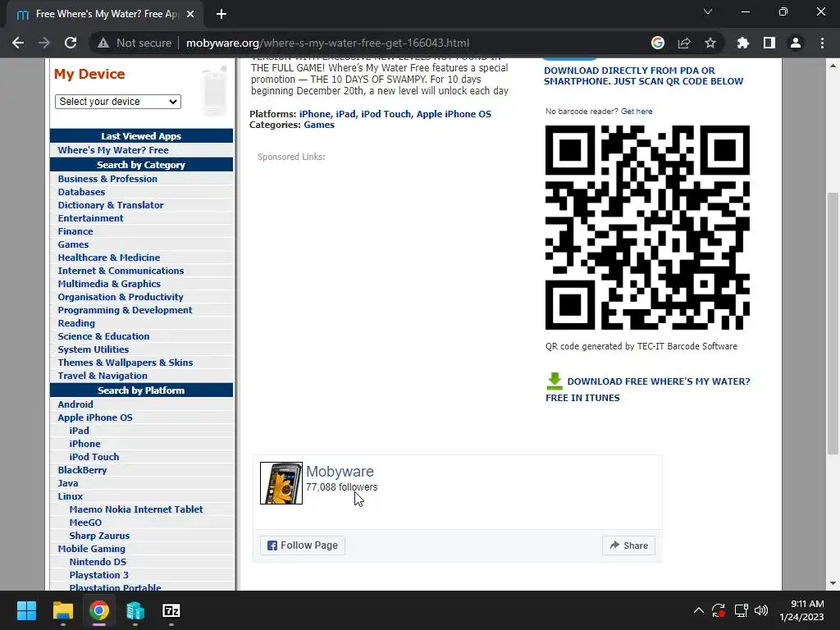Open File Explorer from the taskbar
Viewport: 840px width, 630px height.
[x=62, y=610]
